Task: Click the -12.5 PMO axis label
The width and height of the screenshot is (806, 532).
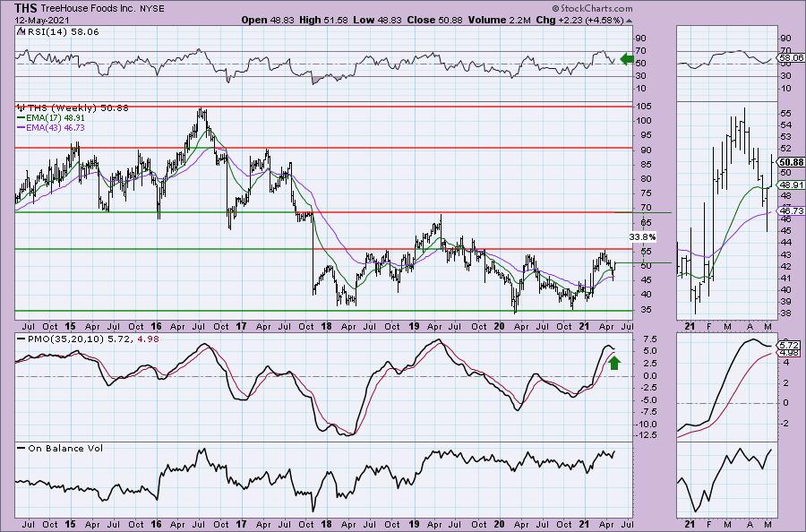Action: [x=644, y=435]
